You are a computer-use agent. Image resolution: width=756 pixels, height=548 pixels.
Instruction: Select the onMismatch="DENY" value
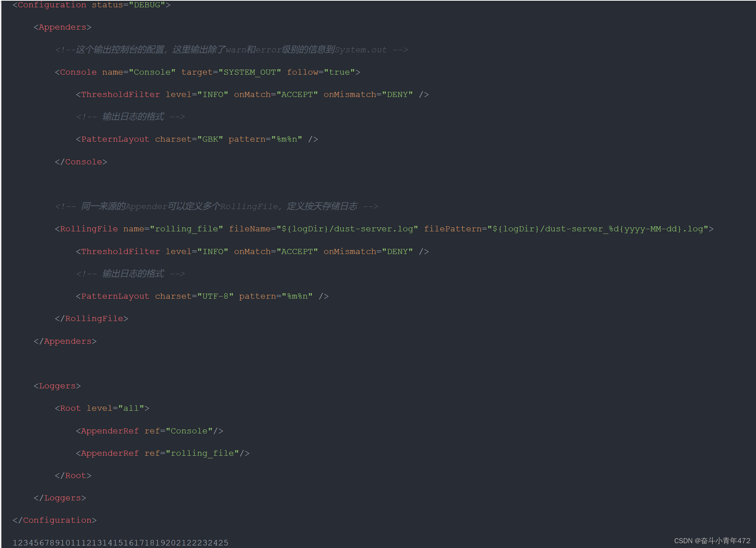point(368,94)
